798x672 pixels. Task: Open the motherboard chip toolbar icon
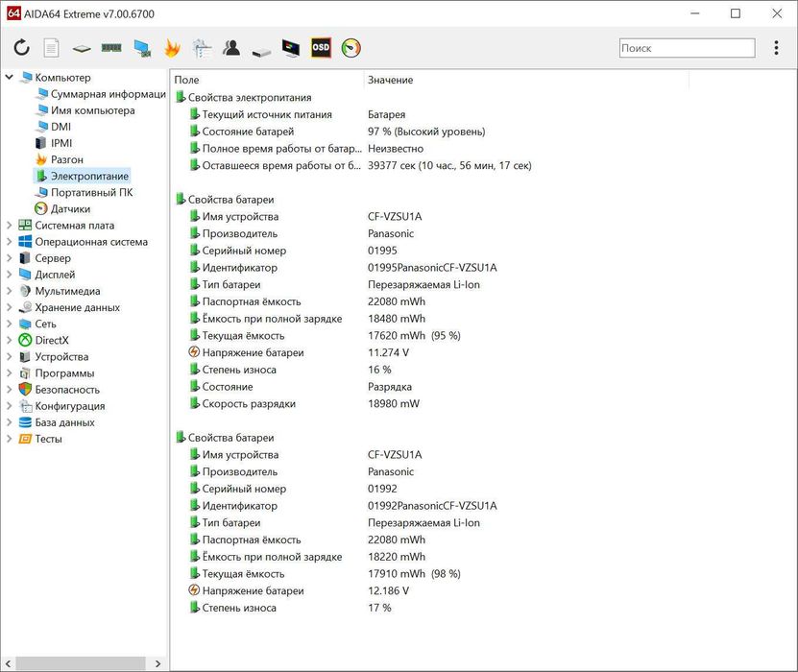(x=82, y=49)
